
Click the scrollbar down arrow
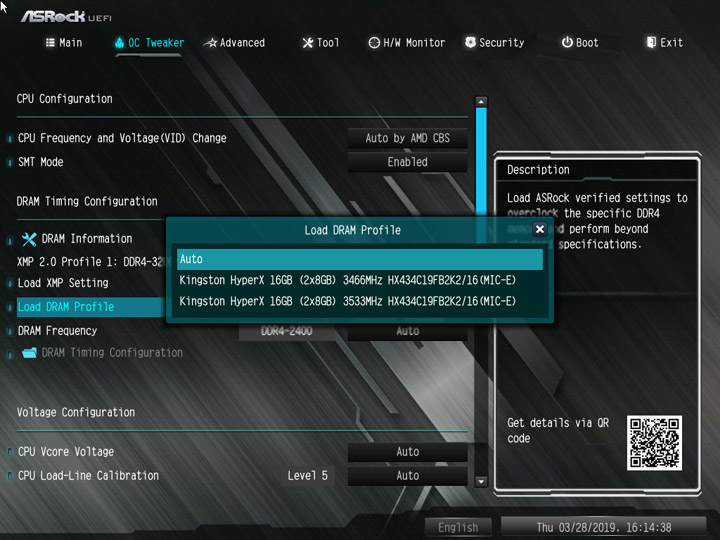coord(481,482)
